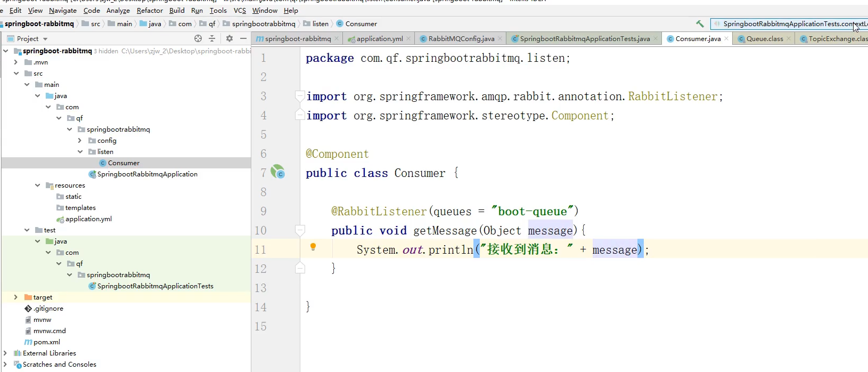Hide the Project tool window
The image size is (868, 372).
click(x=243, y=38)
